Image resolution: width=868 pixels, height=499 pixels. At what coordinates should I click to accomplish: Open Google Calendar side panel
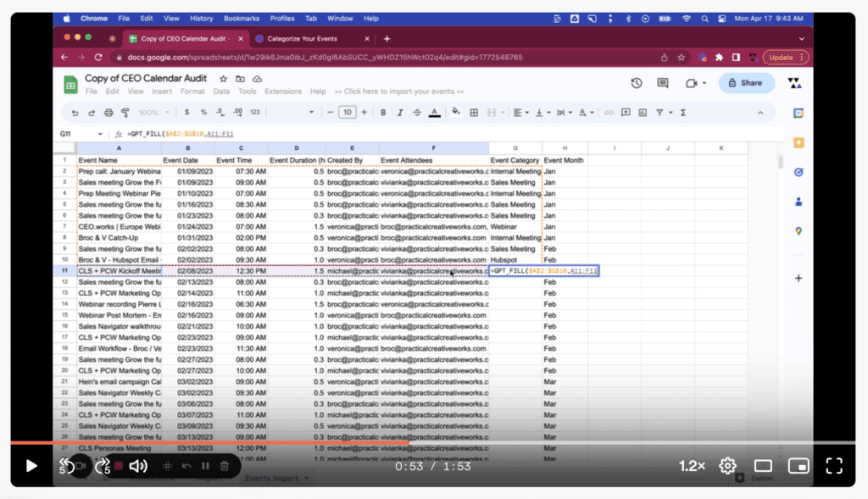tap(798, 113)
